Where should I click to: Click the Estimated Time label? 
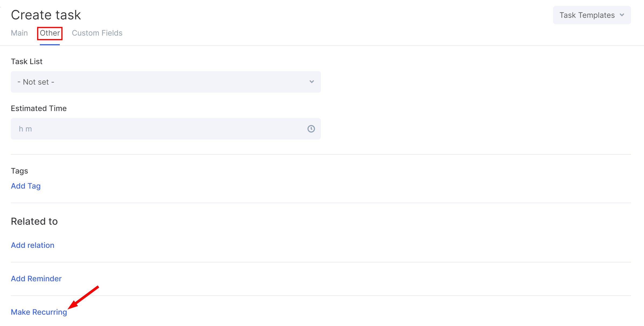(x=39, y=108)
